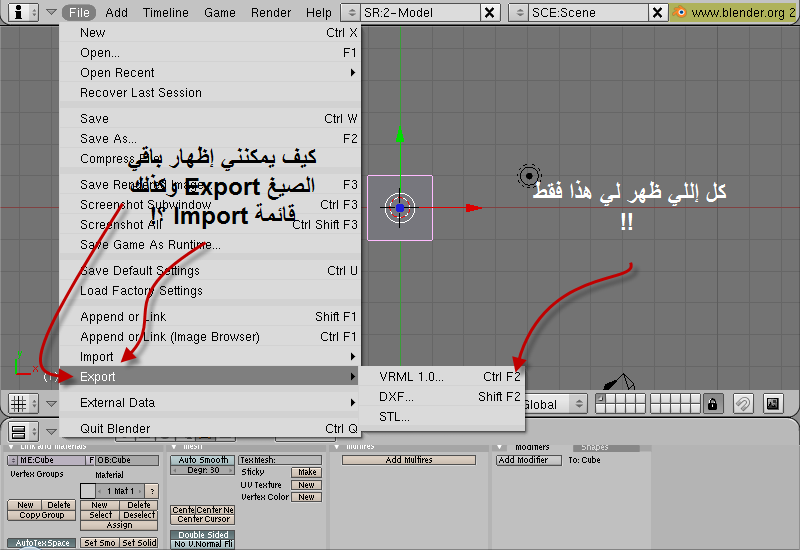Click the 3D cursor at cube center
The image size is (800, 550).
(x=399, y=208)
